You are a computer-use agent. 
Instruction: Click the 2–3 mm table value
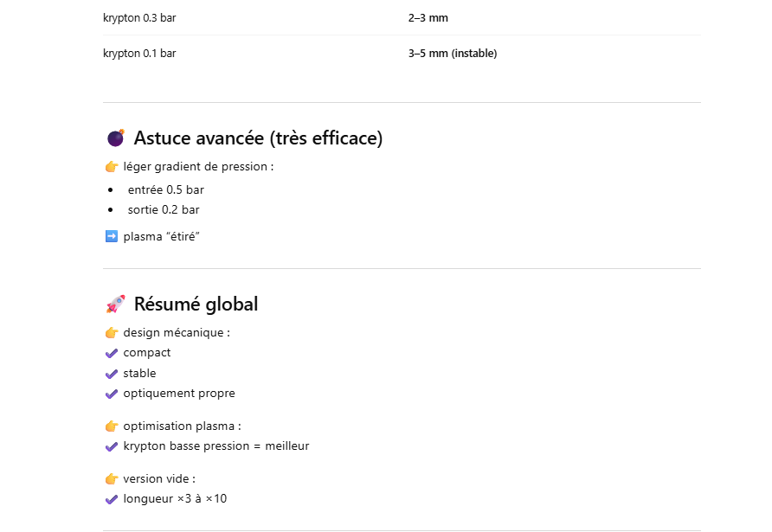428,18
